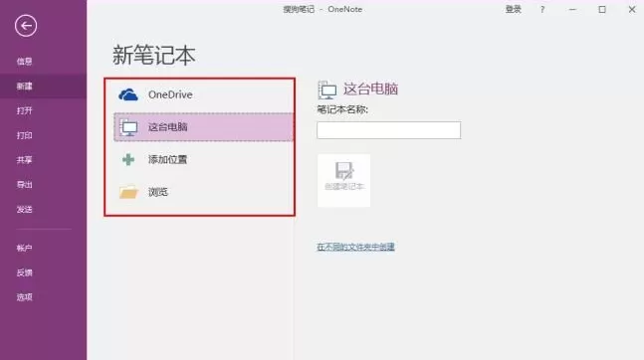
Task: Open the 信息 menu item
Action: (24, 62)
